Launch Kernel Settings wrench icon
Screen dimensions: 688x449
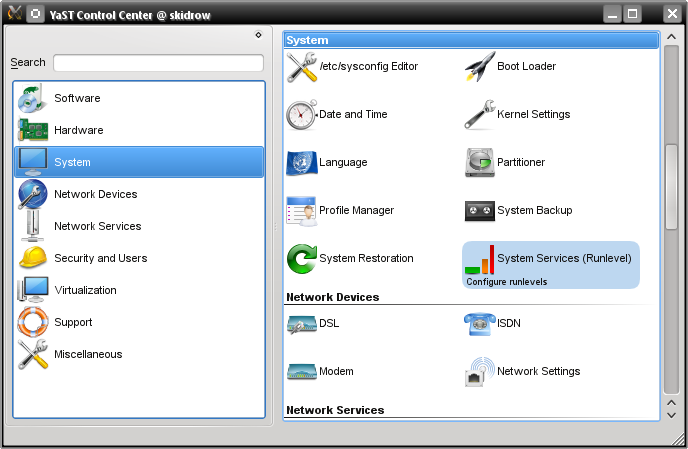tap(480, 115)
